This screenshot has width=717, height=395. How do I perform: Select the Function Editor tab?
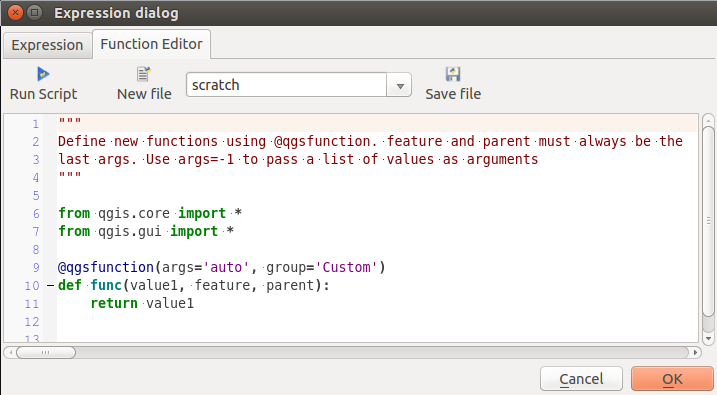click(151, 44)
